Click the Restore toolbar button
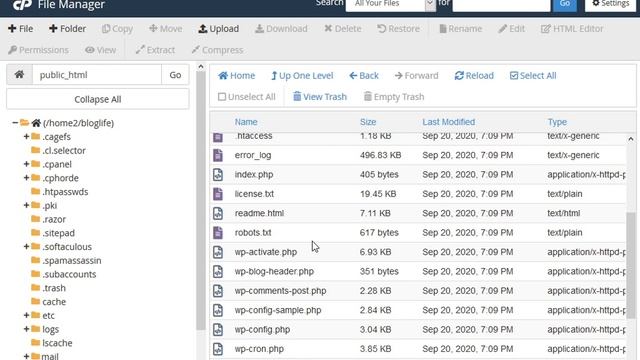The height and width of the screenshot is (360, 640). pos(398,29)
